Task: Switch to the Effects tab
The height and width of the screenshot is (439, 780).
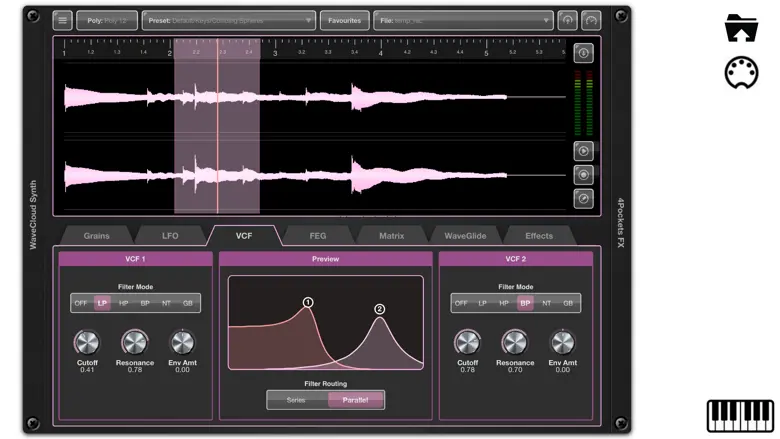Action: pos(539,236)
